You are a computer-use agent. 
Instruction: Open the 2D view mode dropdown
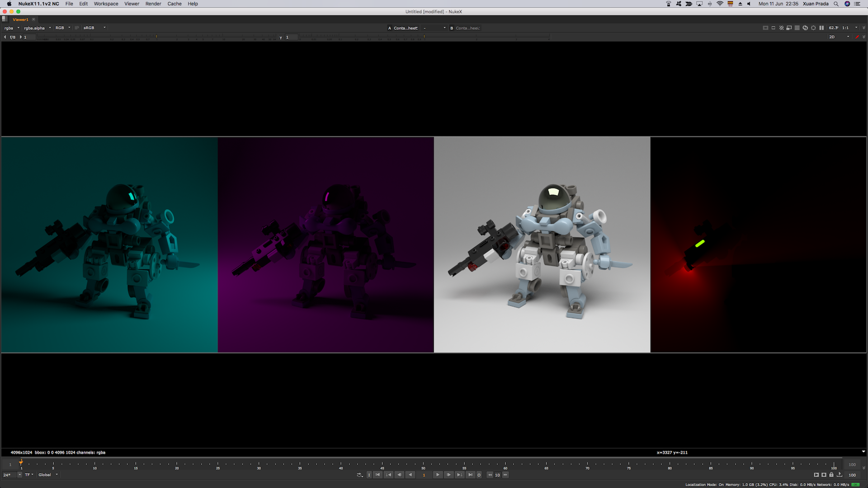pos(839,37)
